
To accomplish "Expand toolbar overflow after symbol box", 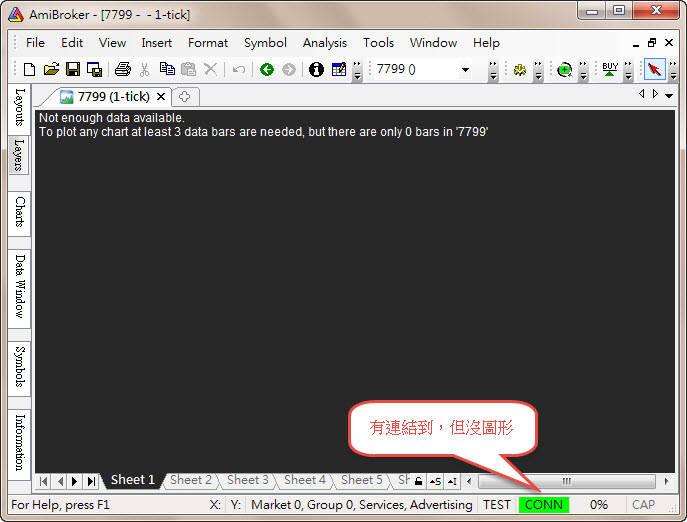I will pos(493,70).
